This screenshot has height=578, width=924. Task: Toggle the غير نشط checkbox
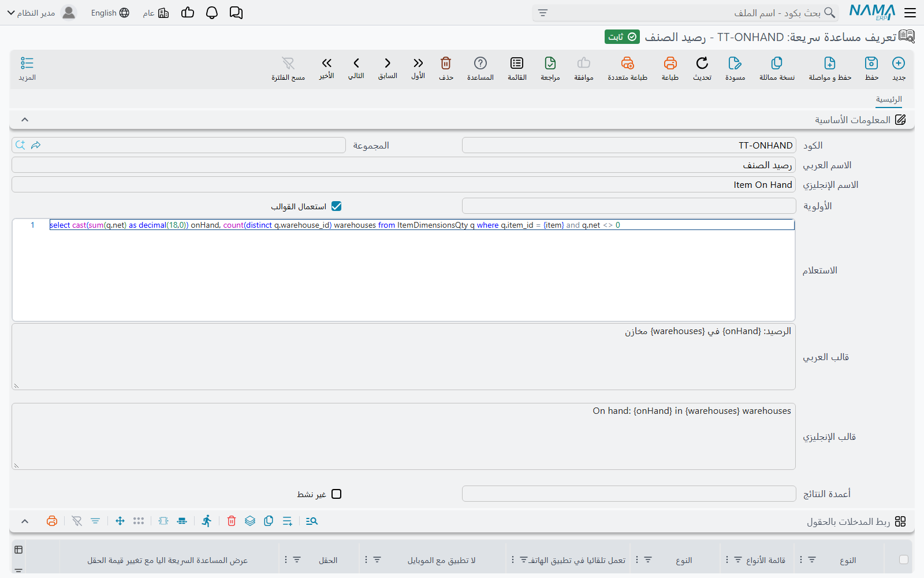click(337, 494)
